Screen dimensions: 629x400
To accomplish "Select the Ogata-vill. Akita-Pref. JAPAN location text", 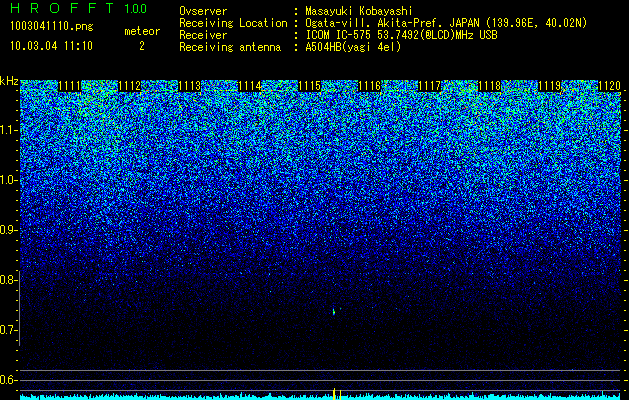I will point(446,23).
